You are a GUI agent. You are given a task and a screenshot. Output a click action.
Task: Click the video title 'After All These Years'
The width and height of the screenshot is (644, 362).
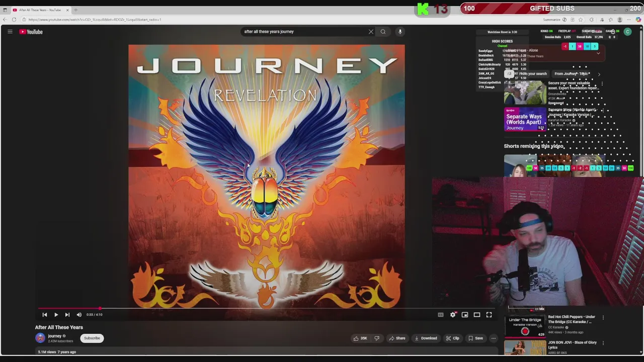point(59,327)
